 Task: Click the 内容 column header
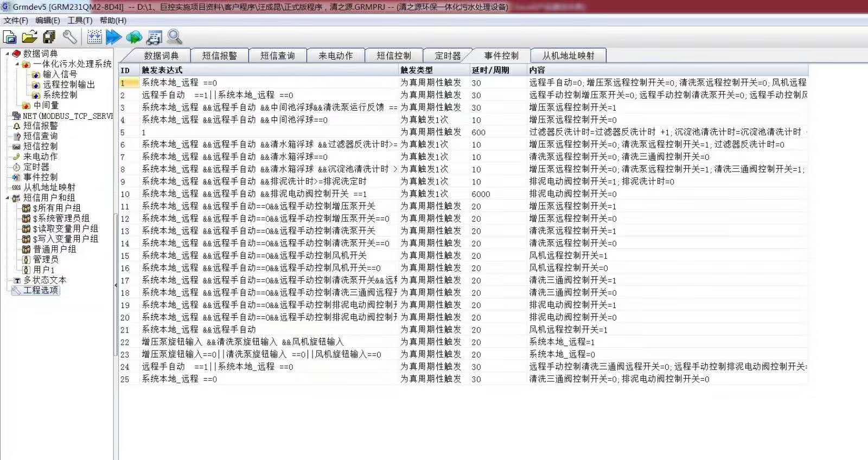coord(668,71)
